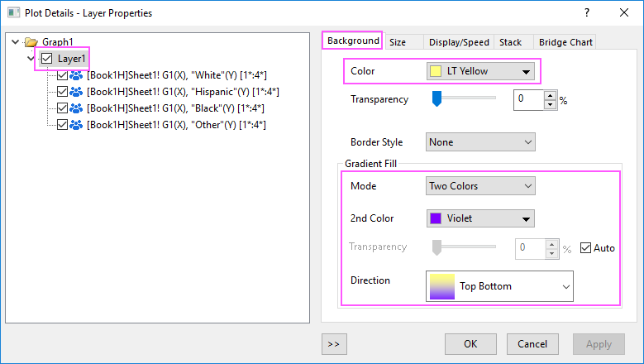The height and width of the screenshot is (364, 644).
Task: Click the Violet color swatch
Action: click(x=436, y=218)
